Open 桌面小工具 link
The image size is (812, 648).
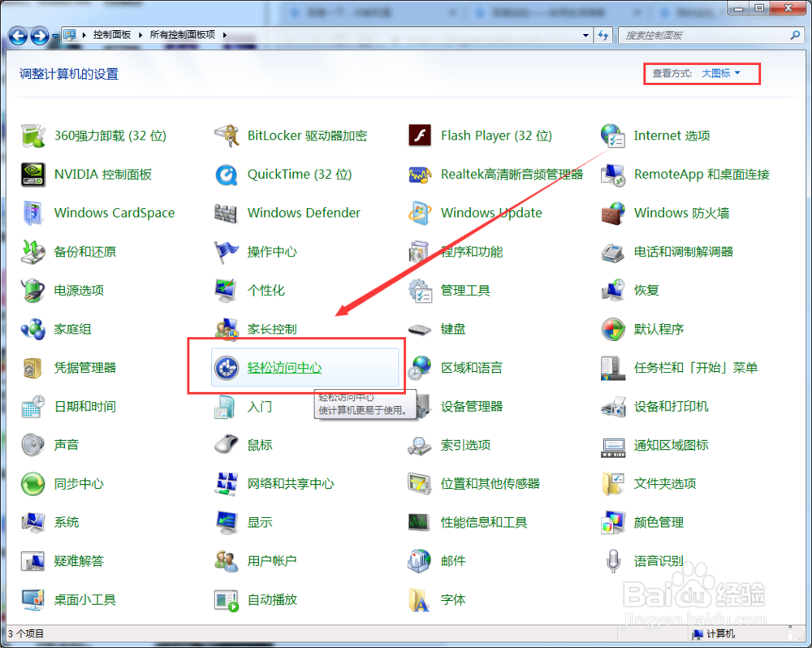pyautogui.click(x=85, y=600)
